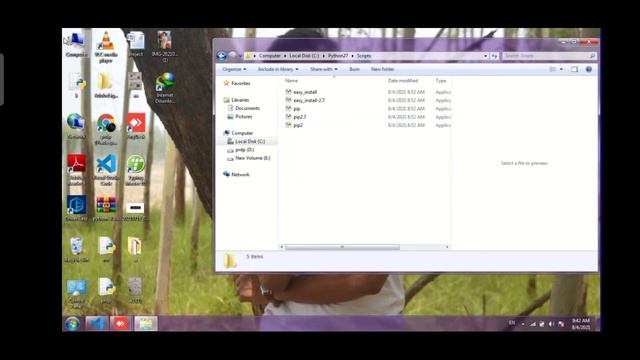The width and height of the screenshot is (640, 360).
Task: Open the Organize menu
Action: click(x=234, y=69)
